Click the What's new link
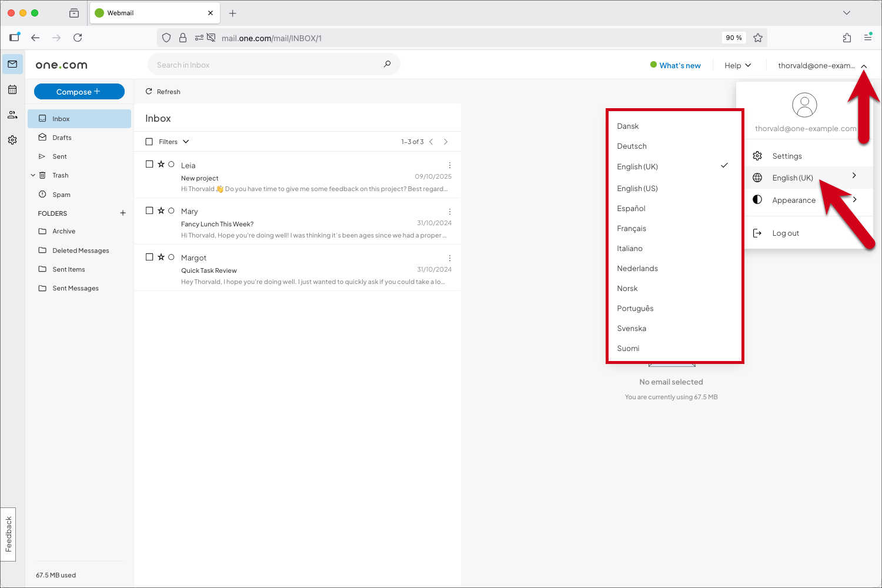882x588 pixels. pyautogui.click(x=679, y=65)
